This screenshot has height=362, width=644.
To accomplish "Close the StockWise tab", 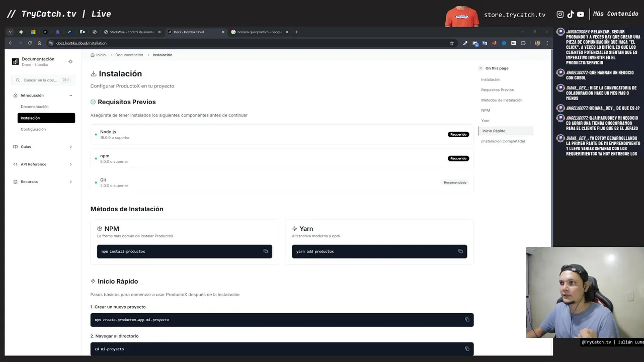I will pos(159,32).
